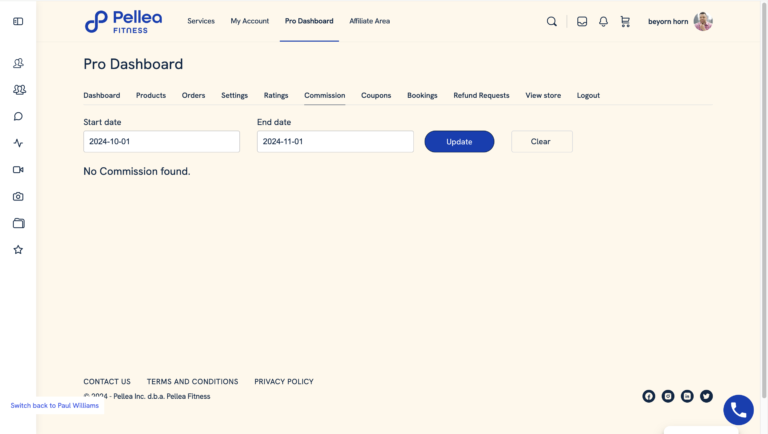Open the TERMS AND CONDITIONS link
This screenshot has height=434, width=768.
(x=192, y=382)
